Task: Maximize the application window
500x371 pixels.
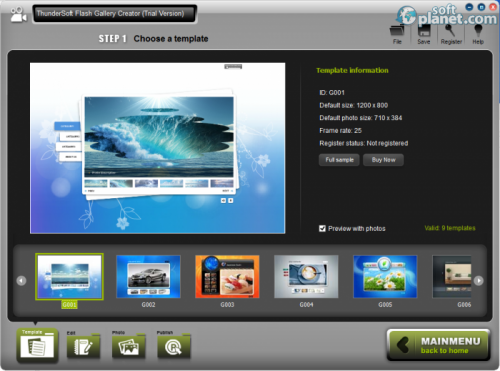Action: coord(481,7)
